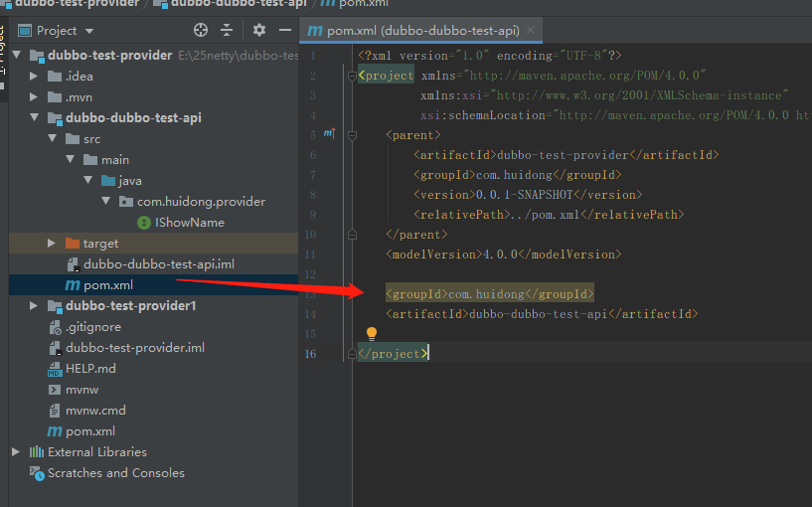Click the mvnw script file icon

(55, 390)
